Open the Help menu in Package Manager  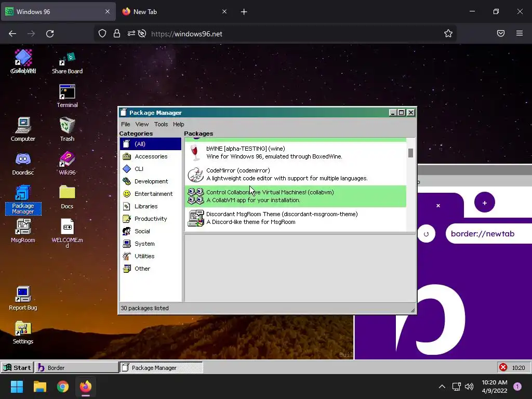pyautogui.click(x=179, y=124)
